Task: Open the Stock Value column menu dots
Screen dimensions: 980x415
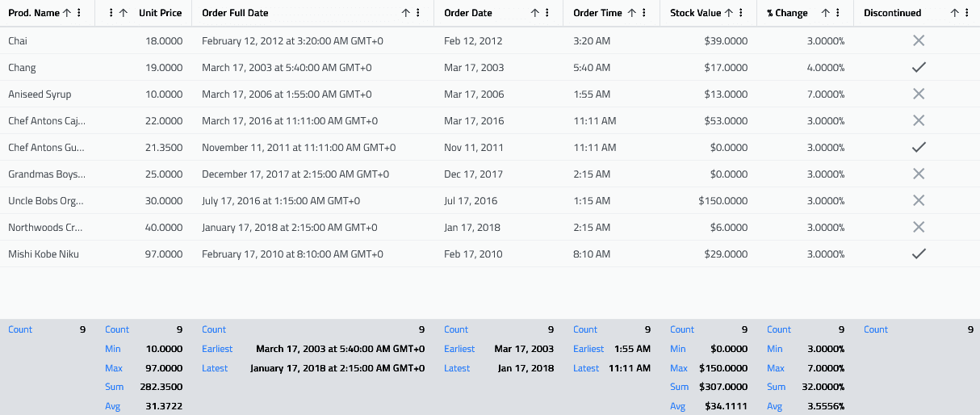Action: click(x=740, y=13)
